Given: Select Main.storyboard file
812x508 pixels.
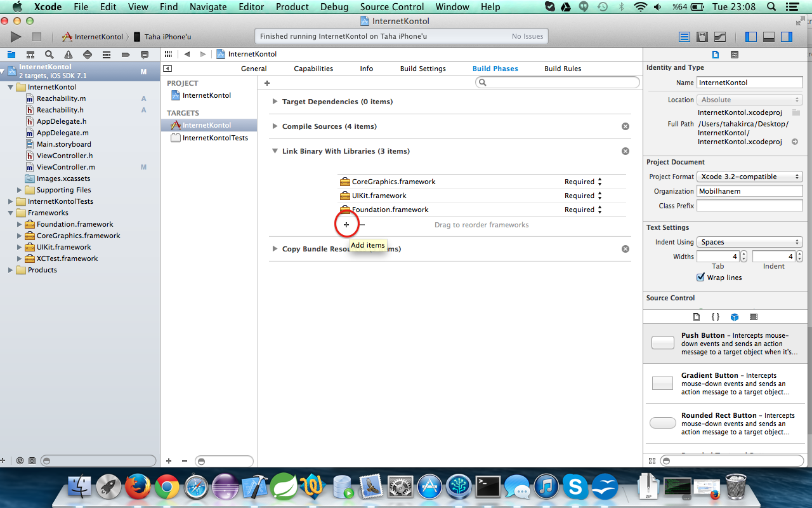Looking at the screenshot, I should pyautogui.click(x=64, y=144).
